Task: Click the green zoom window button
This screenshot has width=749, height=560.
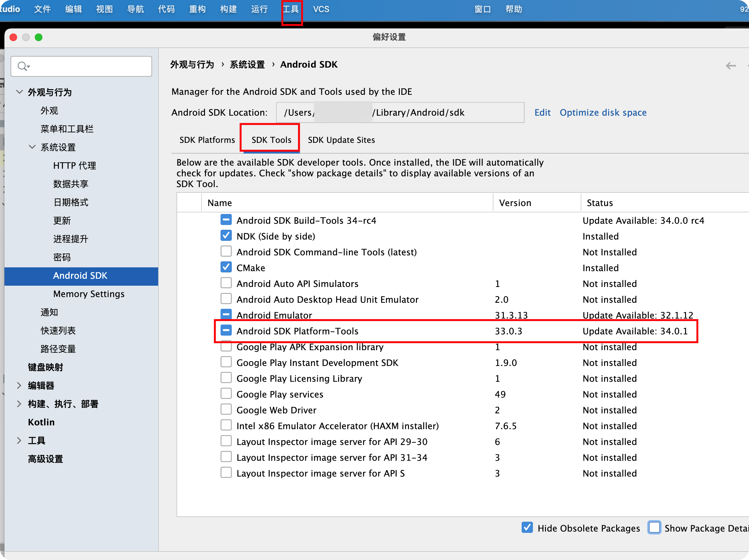Action: (x=39, y=37)
